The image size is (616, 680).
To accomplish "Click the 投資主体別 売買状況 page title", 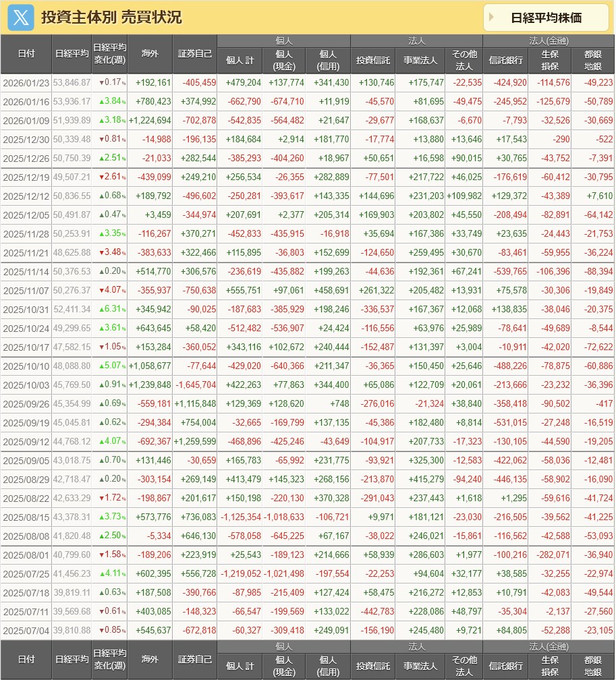I will (x=111, y=18).
